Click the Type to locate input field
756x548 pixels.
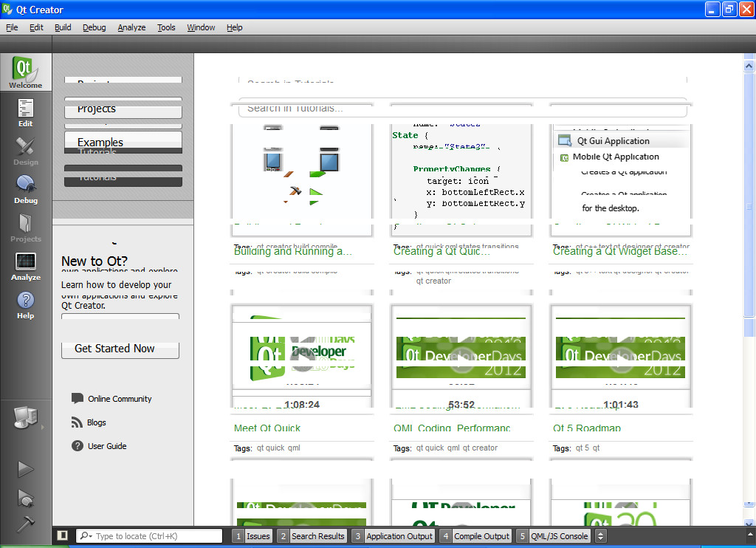(149, 536)
